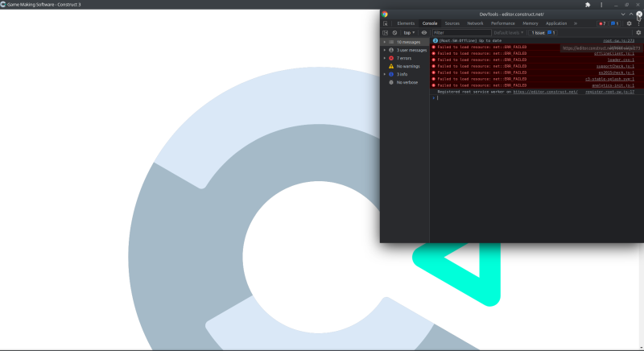Open the Elements tab in DevTools
644x351 pixels.
406,23
